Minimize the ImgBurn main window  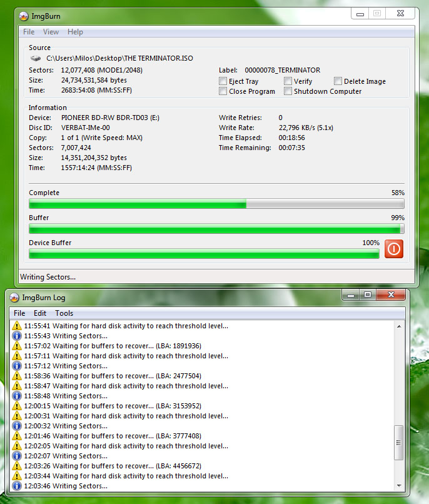[x=360, y=14]
